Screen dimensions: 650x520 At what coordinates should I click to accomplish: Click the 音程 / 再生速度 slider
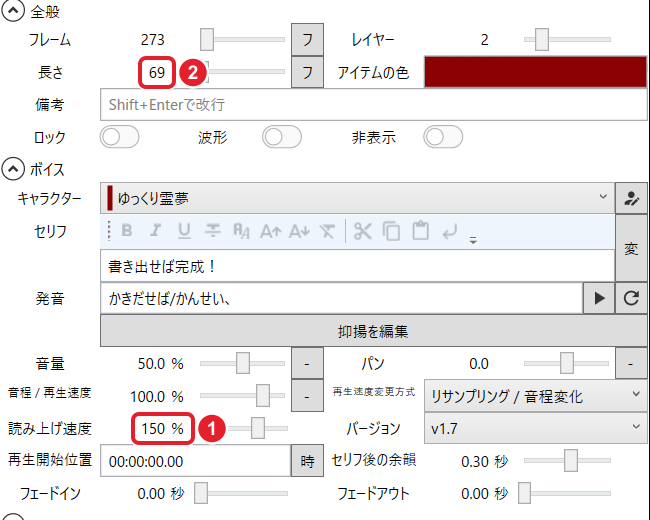[x=243, y=396]
